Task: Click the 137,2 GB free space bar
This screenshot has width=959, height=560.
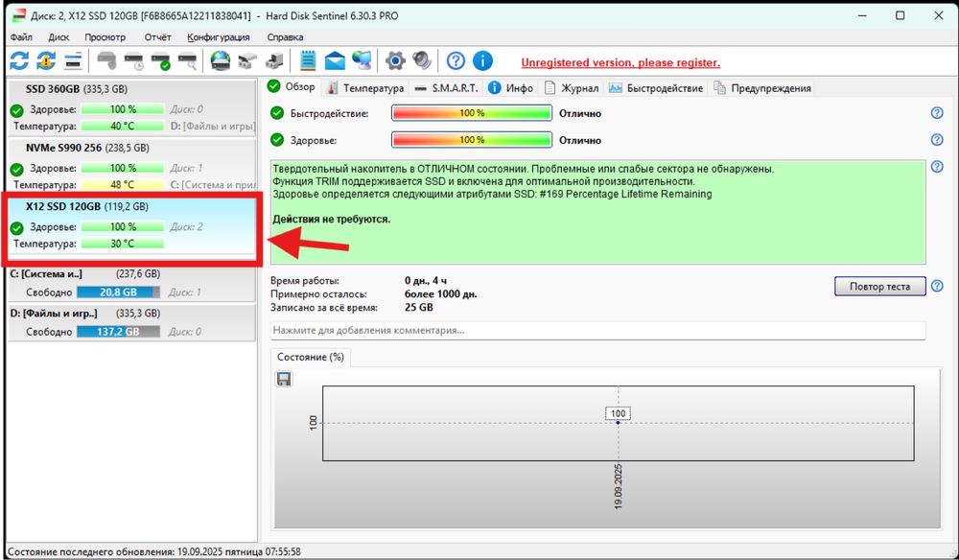Action: pyautogui.click(x=119, y=332)
